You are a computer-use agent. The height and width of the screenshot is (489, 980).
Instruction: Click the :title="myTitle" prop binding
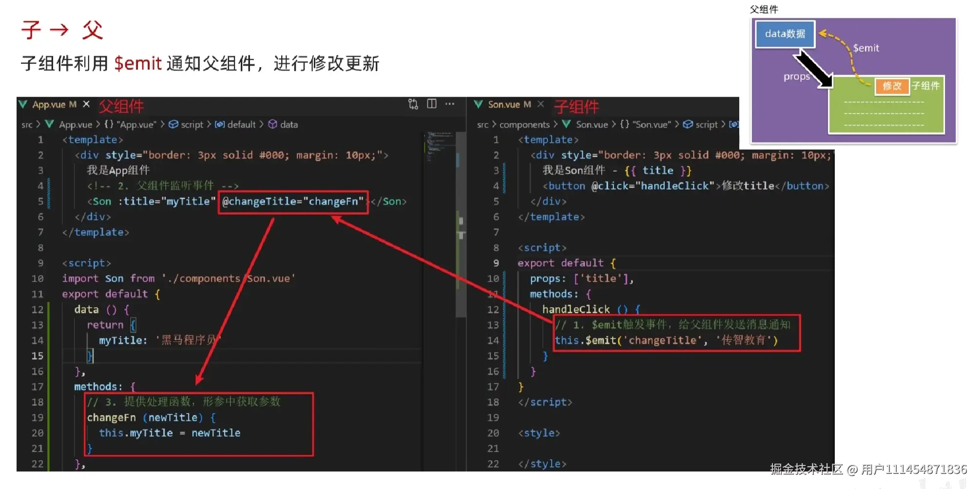coord(167,201)
